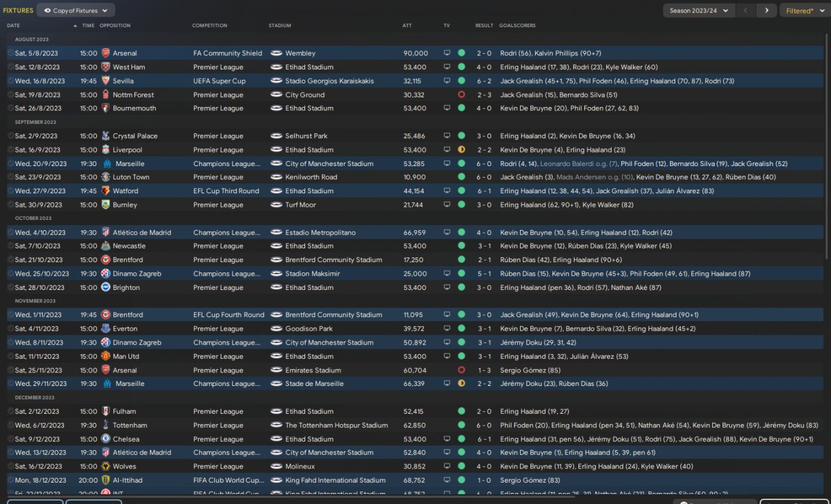Image resolution: width=831 pixels, height=504 pixels.
Task: Open the Luton Town club badge
Action: click(106, 177)
